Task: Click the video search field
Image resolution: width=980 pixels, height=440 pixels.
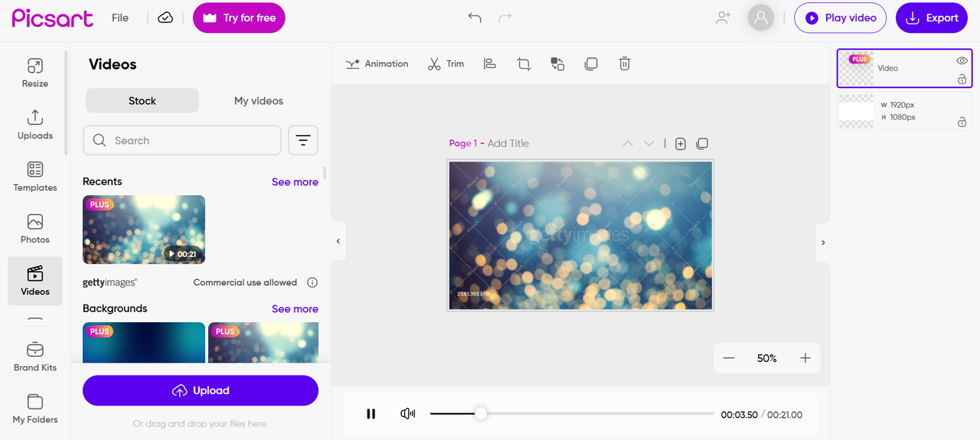Action: click(x=182, y=140)
